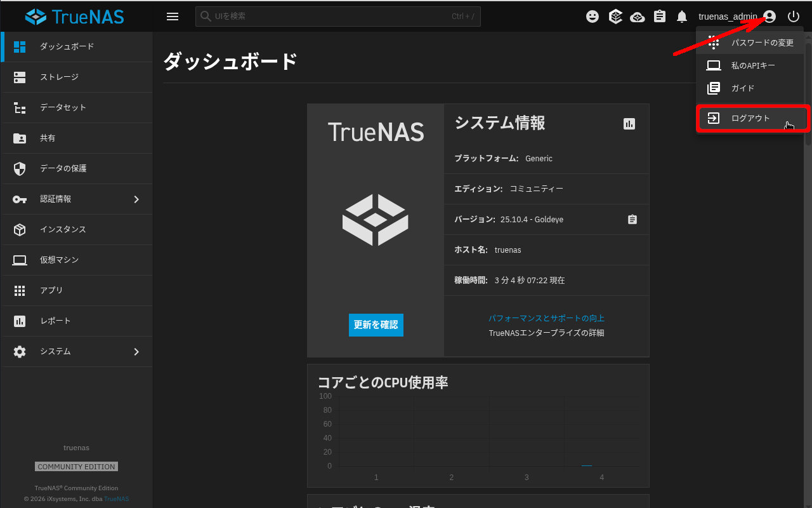Click the コアごとのCPU使用率 heading

tap(383, 382)
